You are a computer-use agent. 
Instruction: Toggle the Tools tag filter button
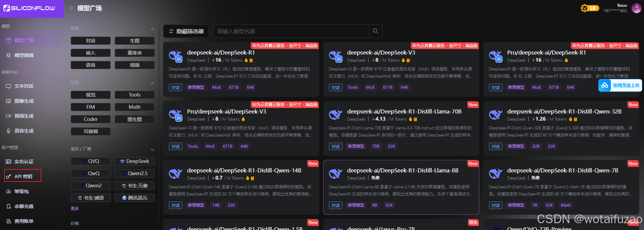[x=135, y=95]
